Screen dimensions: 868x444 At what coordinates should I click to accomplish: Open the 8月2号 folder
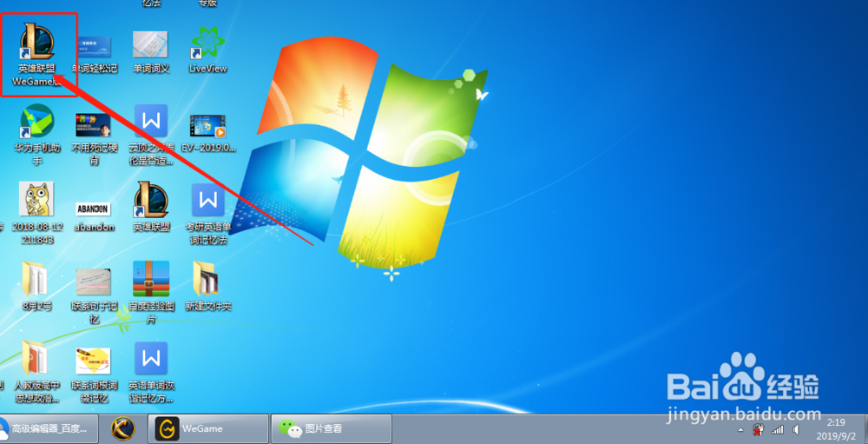pos(37,286)
